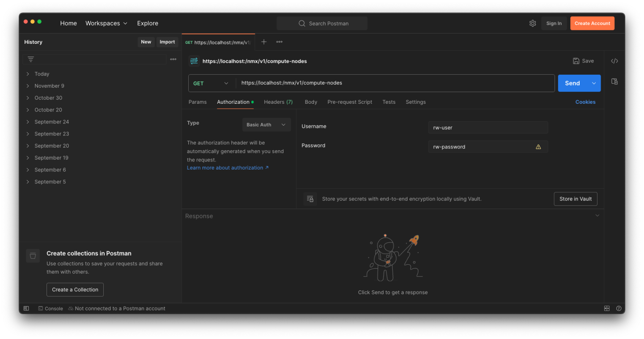Click inside the Username input field
The height and width of the screenshot is (339, 644).
click(x=487, y=127)
